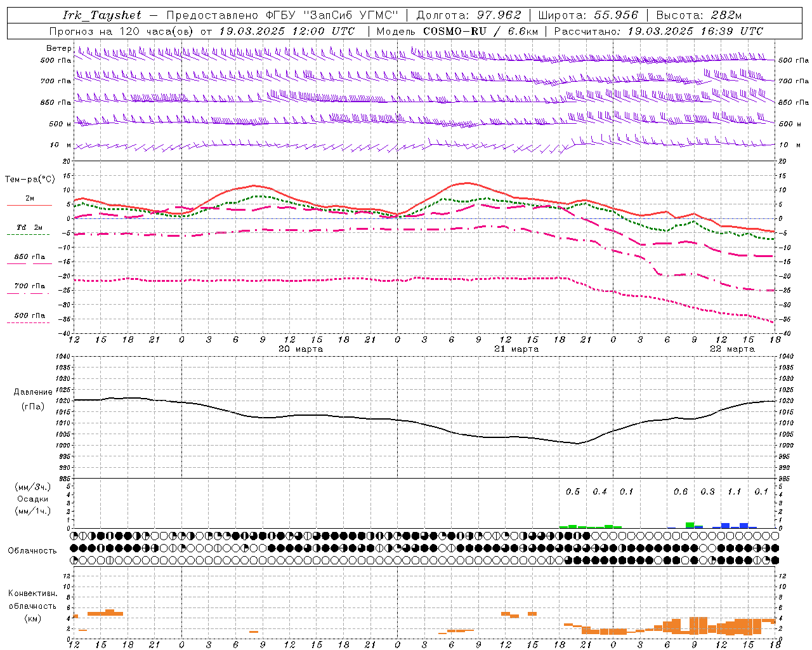Viewport: 812px width, 650px height.
Task: Click the '850 гПа' temperature legend entry
Action: [x=30, y=257]
